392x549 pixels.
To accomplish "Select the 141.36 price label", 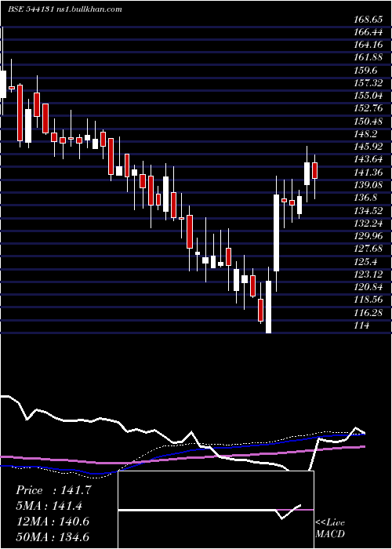I will click(x=368, y=173).
